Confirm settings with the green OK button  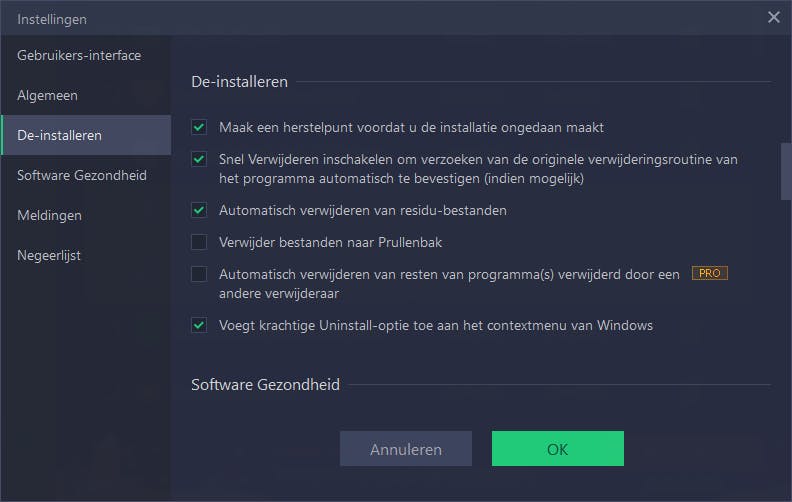(x=557, y=449)
